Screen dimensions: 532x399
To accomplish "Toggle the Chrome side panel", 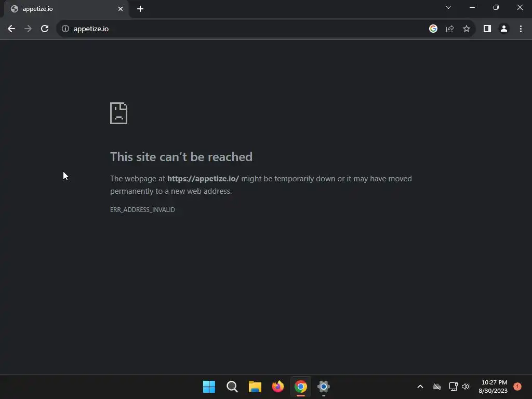I will [487, 29].
